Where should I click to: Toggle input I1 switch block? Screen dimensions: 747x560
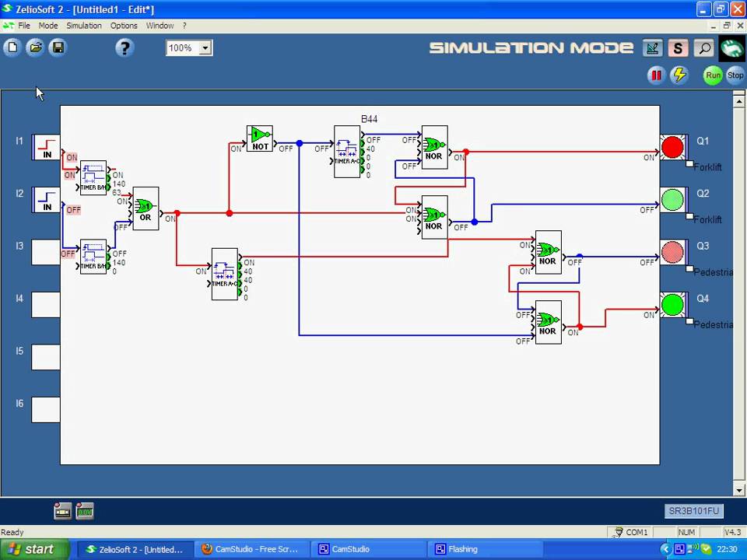46,147
